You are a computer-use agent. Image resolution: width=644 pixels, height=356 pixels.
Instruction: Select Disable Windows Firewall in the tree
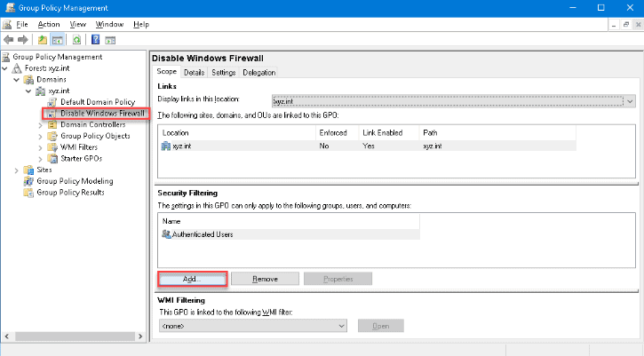click(x=102, y=114)
